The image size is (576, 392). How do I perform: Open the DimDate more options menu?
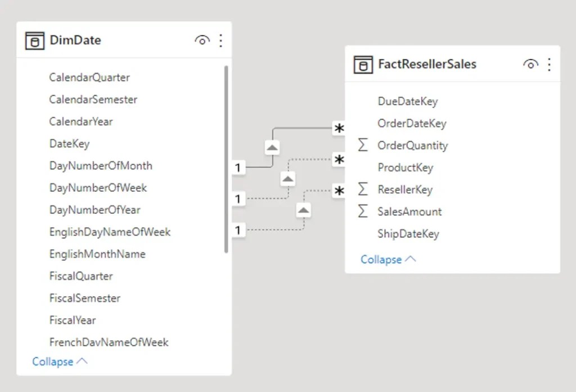click(x=220, y=40)
